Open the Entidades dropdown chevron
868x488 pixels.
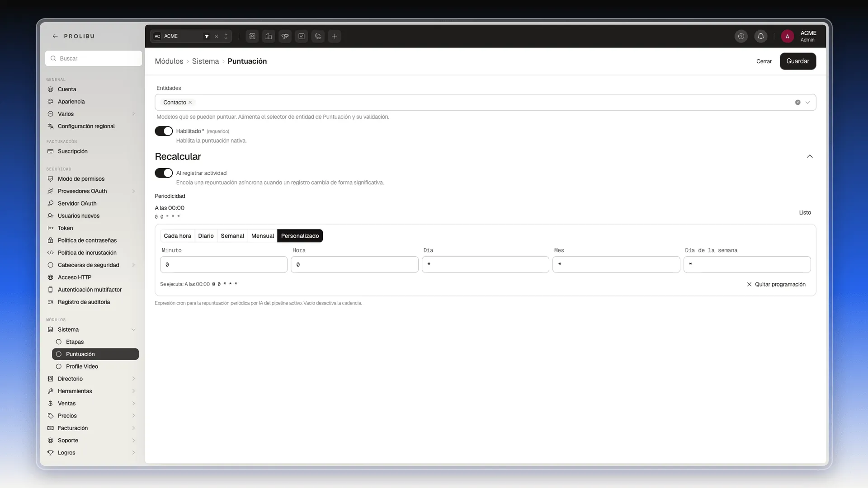807,103
